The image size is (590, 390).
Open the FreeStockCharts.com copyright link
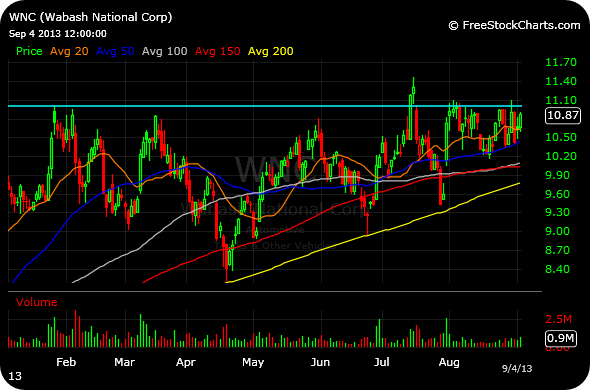pyautogui.click(x=514, y=25)
